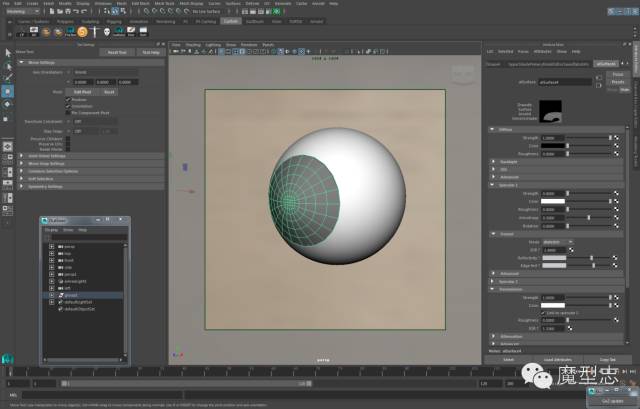Switch to the Custom shelf tab
This screenshot has height=409, width=640.
click(231, 21)
